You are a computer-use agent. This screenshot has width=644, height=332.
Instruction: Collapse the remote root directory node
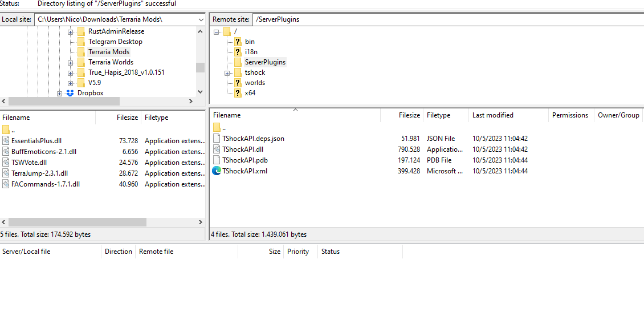click(216, 32)
